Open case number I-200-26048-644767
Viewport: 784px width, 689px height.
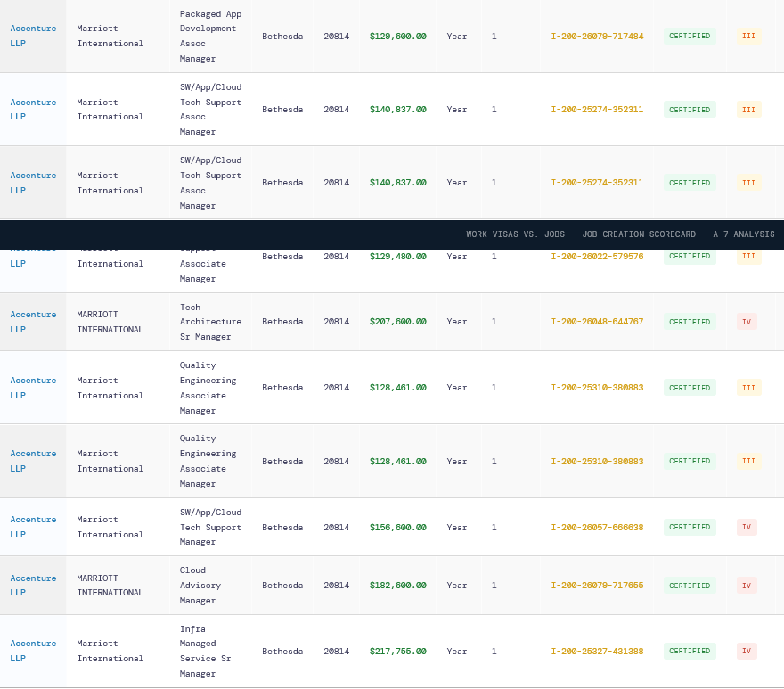pos(597,322)
